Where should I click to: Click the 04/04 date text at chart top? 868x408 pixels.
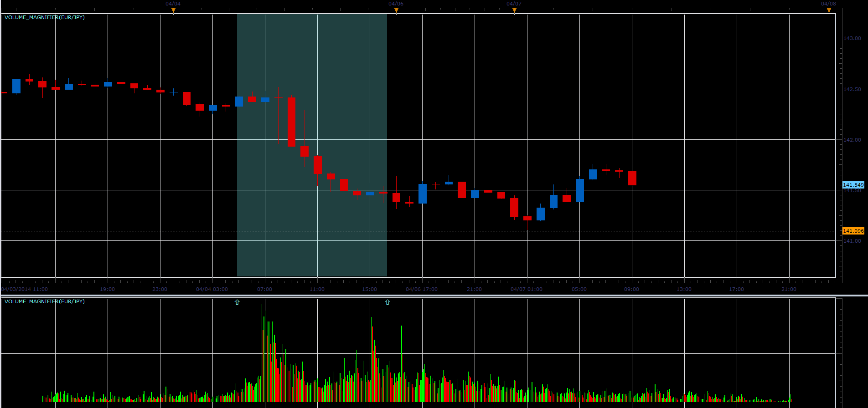(x=173, y=4)
